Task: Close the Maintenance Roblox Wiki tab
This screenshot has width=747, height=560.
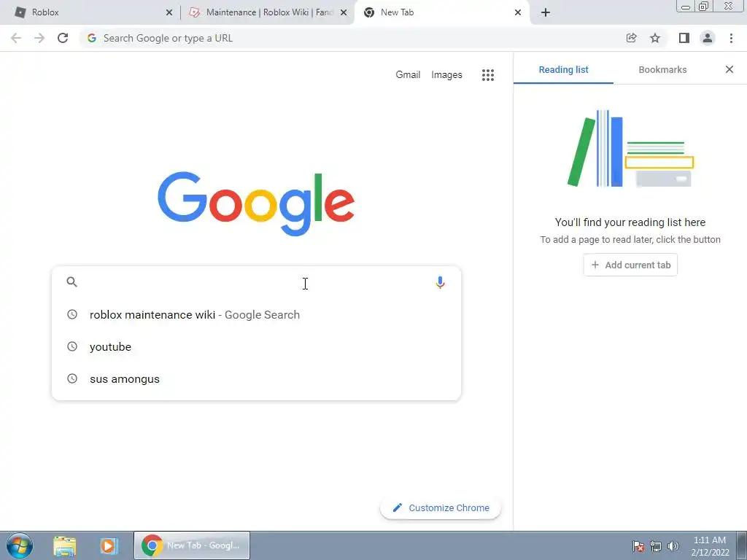Action: 344,12
